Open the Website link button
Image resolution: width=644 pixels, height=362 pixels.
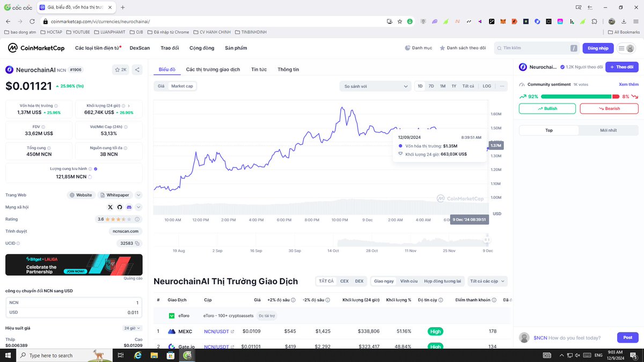81,195
